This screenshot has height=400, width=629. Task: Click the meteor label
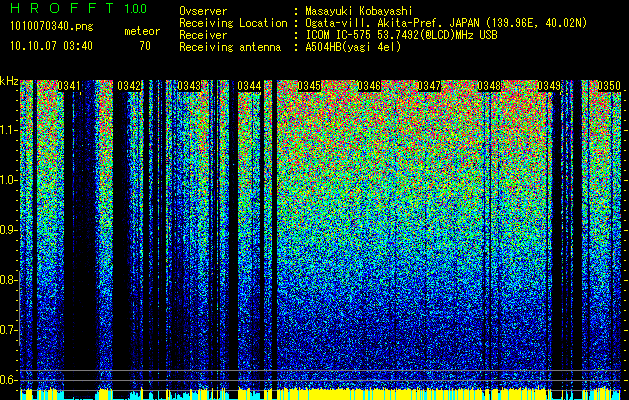[142, 31]
